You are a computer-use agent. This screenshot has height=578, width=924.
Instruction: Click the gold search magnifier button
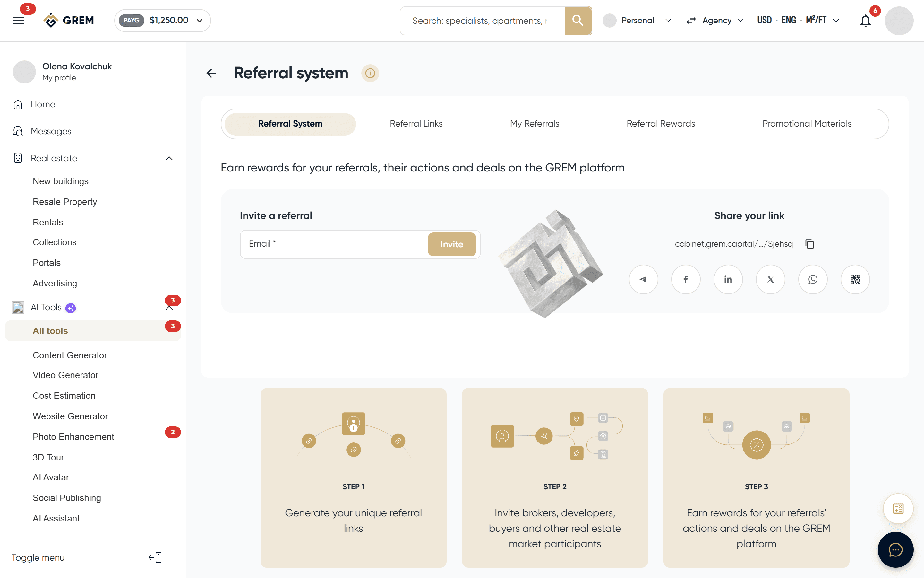coord(578,21)
